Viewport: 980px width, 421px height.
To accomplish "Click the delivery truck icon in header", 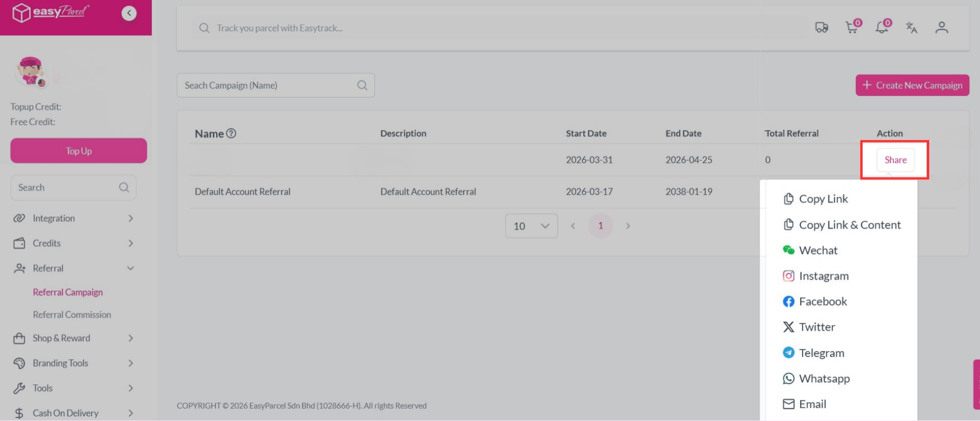I will coord(822,28).
